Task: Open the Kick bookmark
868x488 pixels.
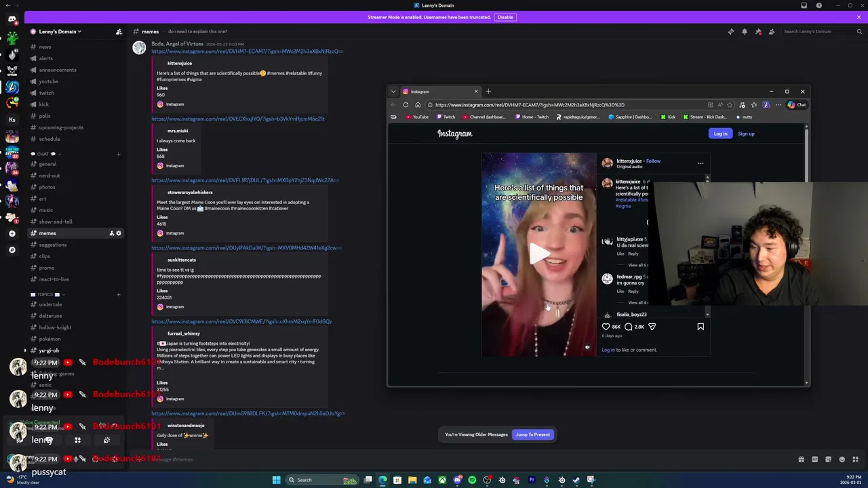Action: click(x=668, y=117)
